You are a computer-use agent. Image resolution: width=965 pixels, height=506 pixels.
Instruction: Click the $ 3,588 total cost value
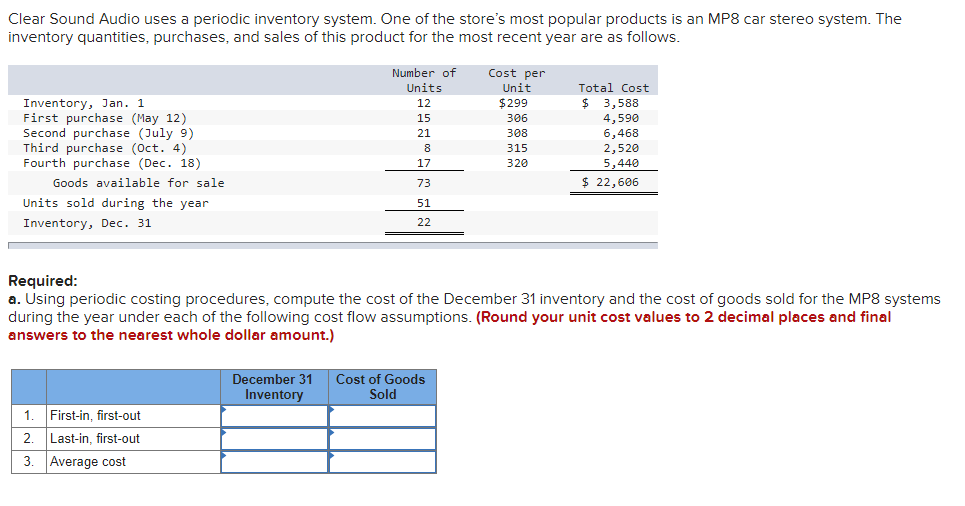tap(611, 103)
